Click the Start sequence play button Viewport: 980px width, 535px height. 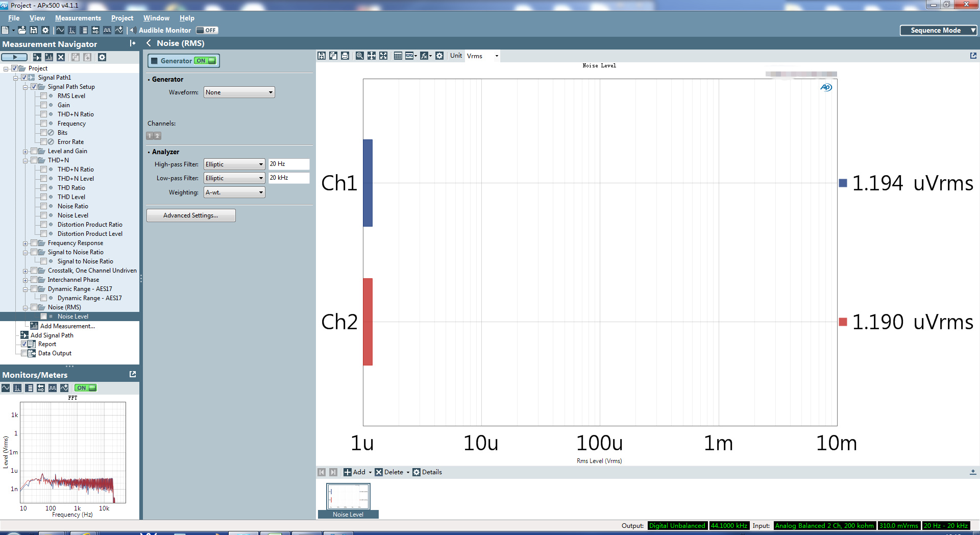(14, 57)
